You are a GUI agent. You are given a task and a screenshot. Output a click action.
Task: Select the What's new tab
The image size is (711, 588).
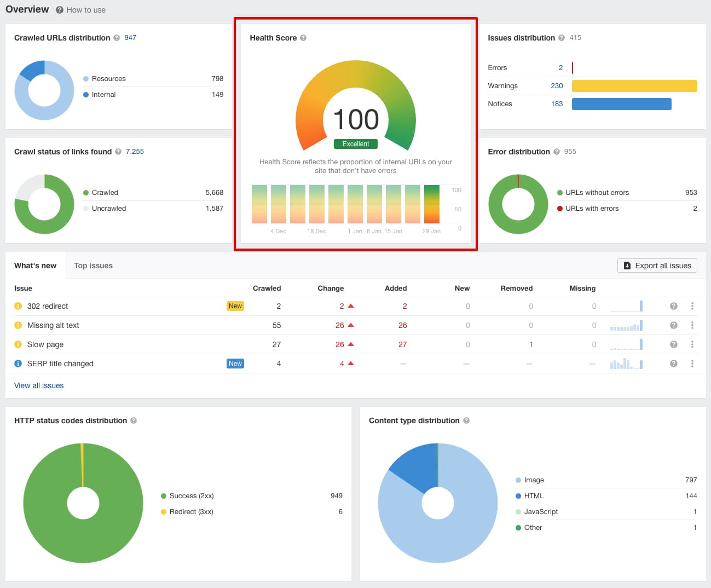35,266
